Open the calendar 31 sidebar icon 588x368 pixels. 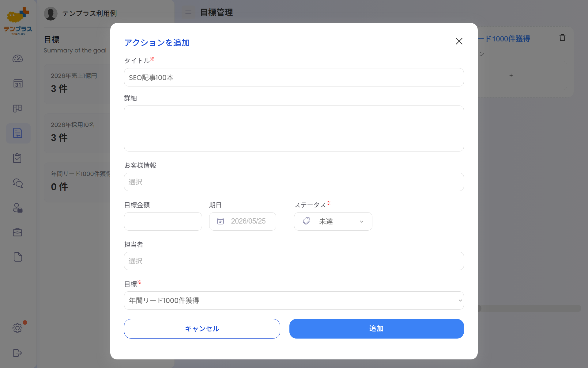coord(18,84)
